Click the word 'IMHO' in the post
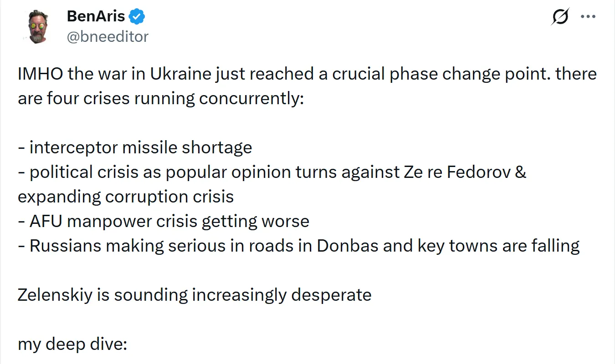615x364 pixels. click(x=40, y=74)
